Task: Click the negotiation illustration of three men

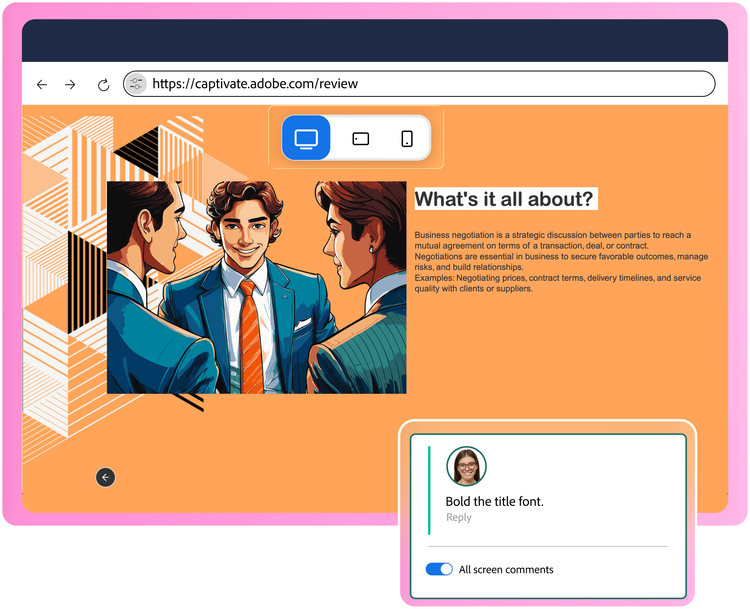Action: (x=257, y=287)
